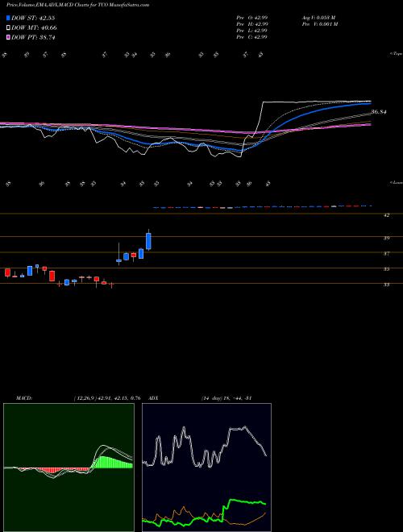Click the '<Tops' marker label

(396, 54)
